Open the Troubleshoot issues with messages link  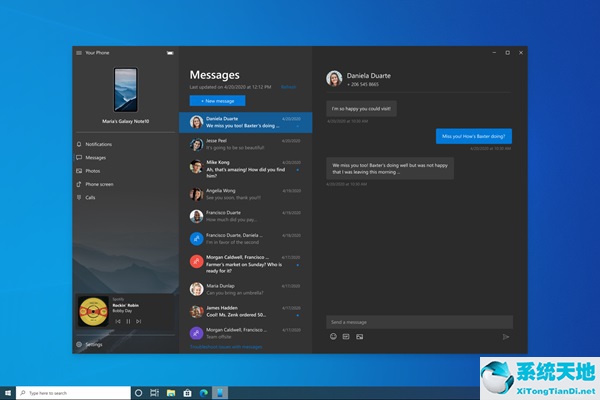(x=226, y=347)
